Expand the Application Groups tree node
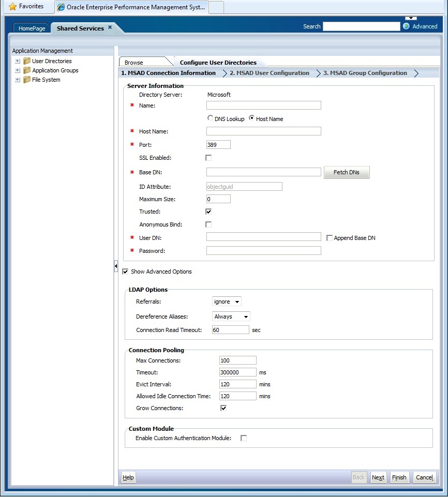Image resolution: width=448 pixels, height=497 pixels. click(18, 70)
